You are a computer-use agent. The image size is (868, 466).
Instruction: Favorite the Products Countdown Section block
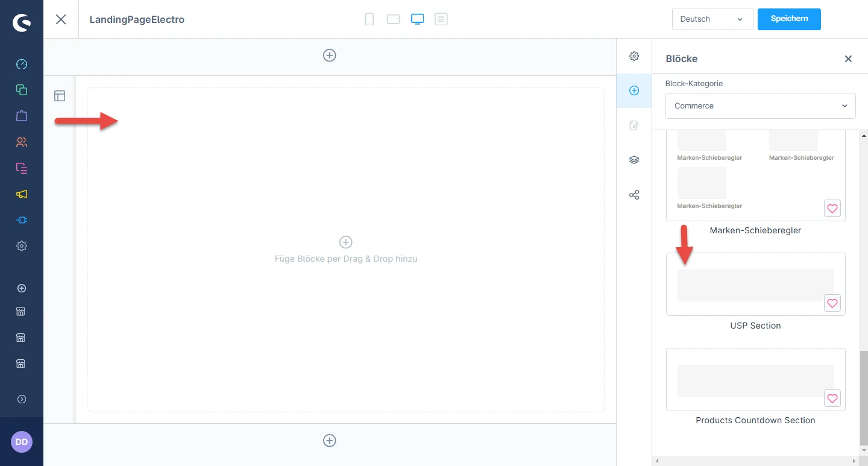tap(832, 398)
